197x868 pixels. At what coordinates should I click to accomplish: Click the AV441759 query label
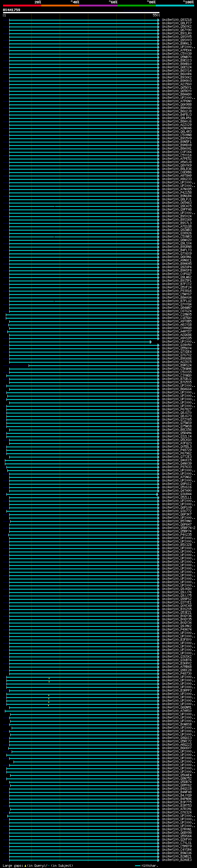11,10
